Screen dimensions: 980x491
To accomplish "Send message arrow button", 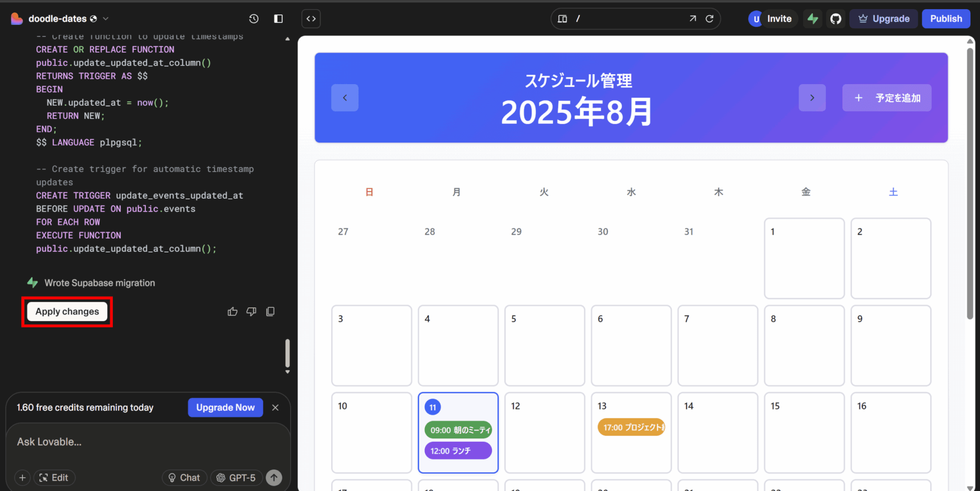I will click(x=274, y=478).
